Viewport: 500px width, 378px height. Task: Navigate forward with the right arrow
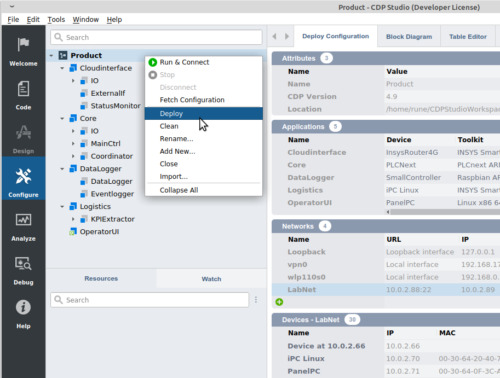(287, 36)
